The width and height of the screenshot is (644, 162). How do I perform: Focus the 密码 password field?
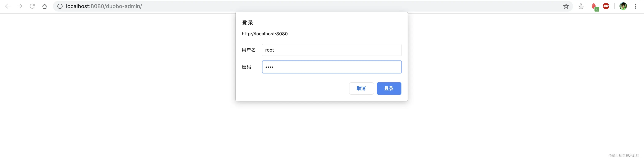[332, 67]
